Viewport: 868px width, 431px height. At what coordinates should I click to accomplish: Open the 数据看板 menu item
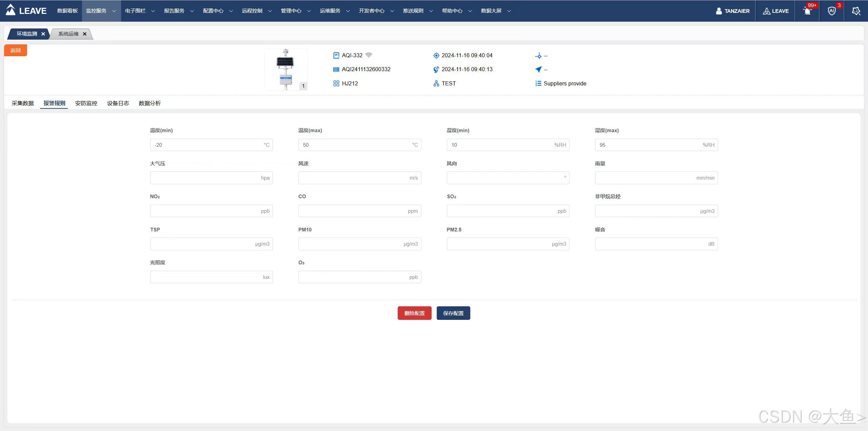[67, 11]
